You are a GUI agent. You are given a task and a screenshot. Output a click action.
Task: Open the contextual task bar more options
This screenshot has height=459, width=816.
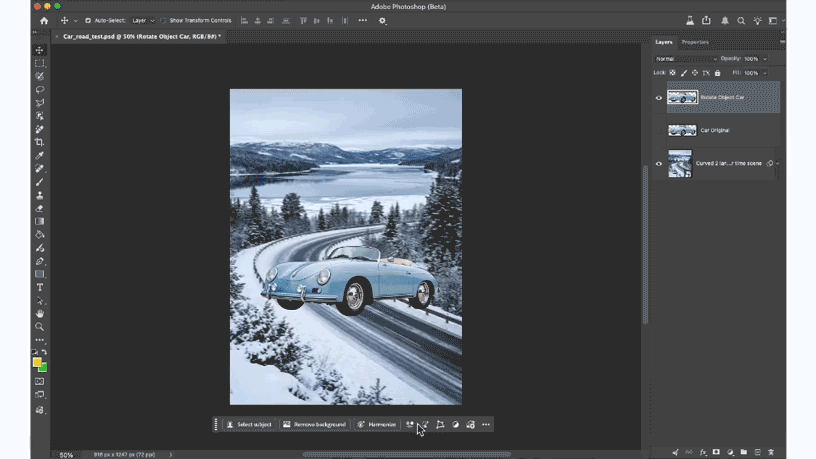(x=486, y=424)
